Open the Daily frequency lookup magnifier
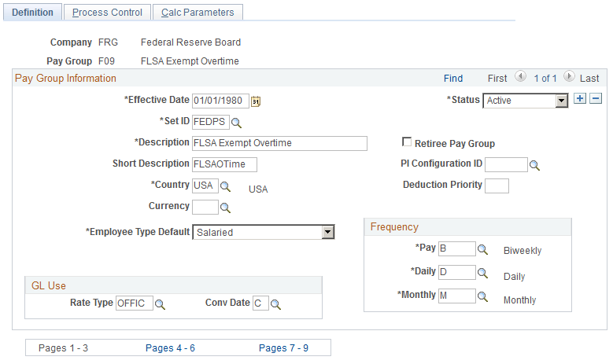The height and width of the screenshot is (364, 613). (482, 273)
